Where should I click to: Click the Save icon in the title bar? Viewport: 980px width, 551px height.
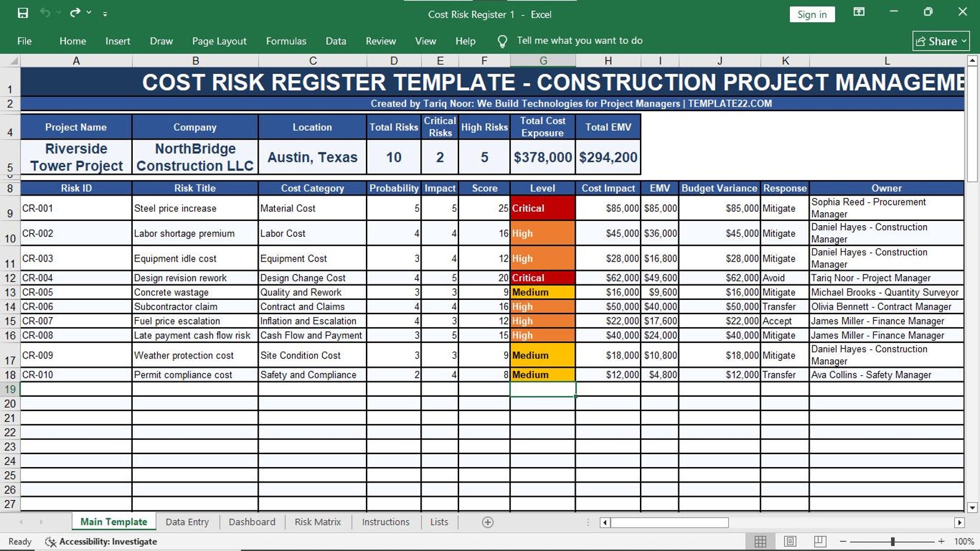23,13
